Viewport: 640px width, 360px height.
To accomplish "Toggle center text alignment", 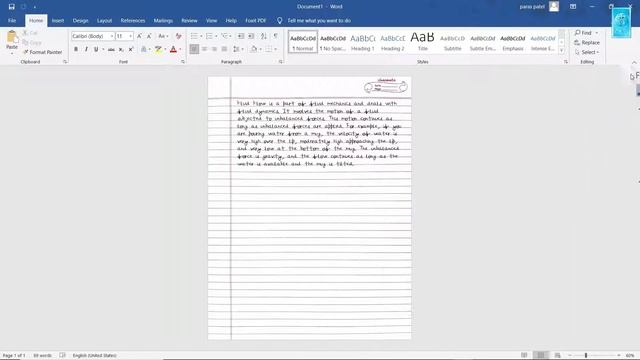I will 204,49.
